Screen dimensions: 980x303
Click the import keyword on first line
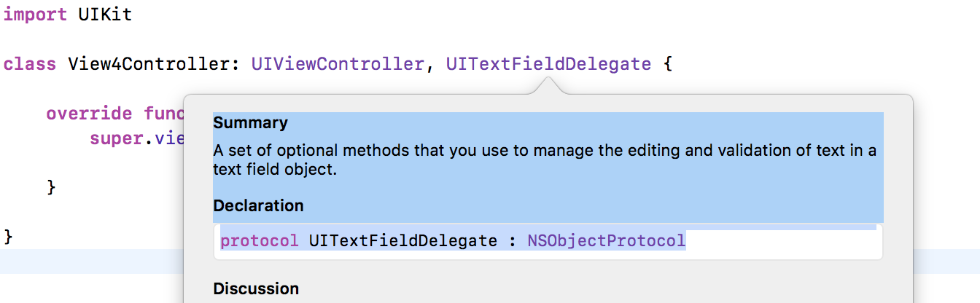[35, 15]
